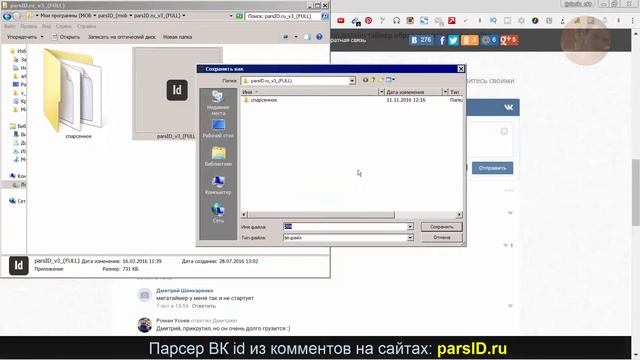Click parsID.ru_v3_(FULL) breadcrumb in address bar
Viewport: 640px width, 360px height.
pyautogui.click(x=157, y=16)
